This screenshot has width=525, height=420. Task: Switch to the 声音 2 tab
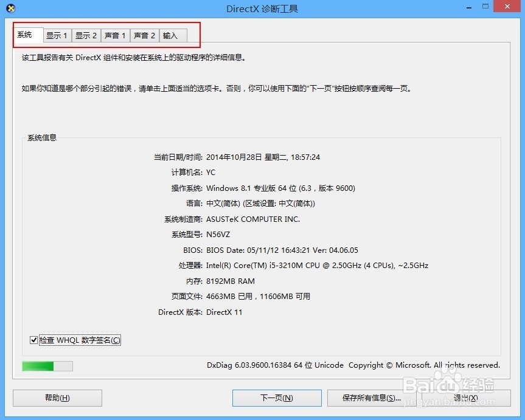point(144,35)
